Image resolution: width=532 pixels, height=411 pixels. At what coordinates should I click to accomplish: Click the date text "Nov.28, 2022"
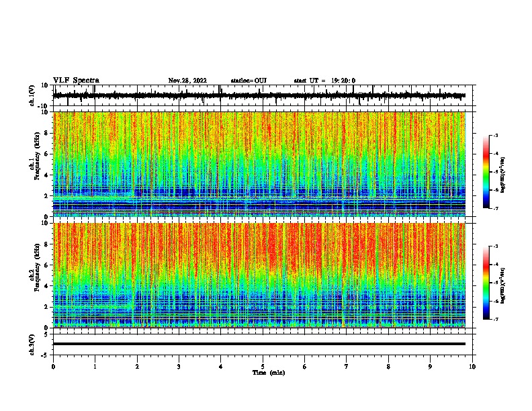[x=187, y=81]
